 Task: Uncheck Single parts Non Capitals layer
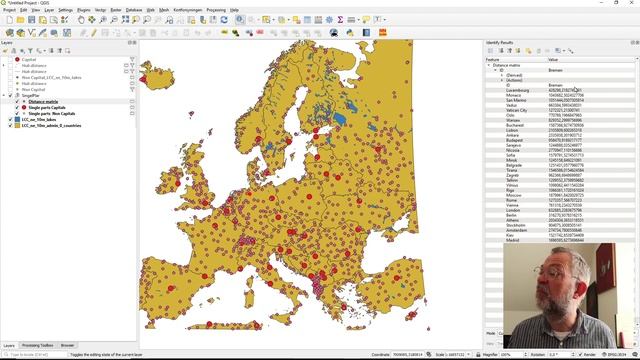tap(17, 114)
